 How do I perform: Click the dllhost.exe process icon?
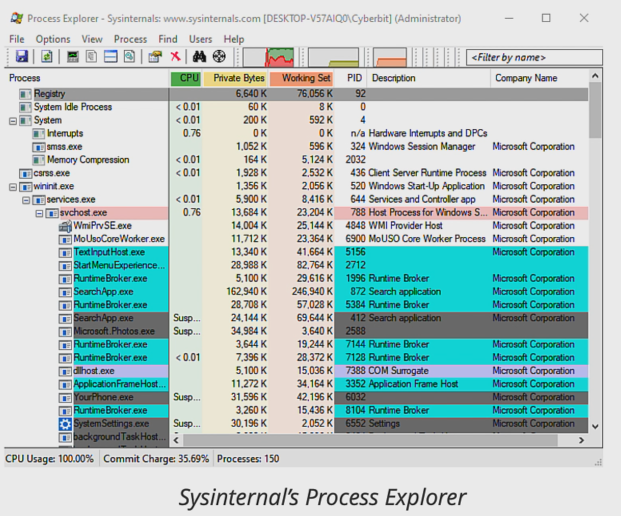click(x=65, y=371)
